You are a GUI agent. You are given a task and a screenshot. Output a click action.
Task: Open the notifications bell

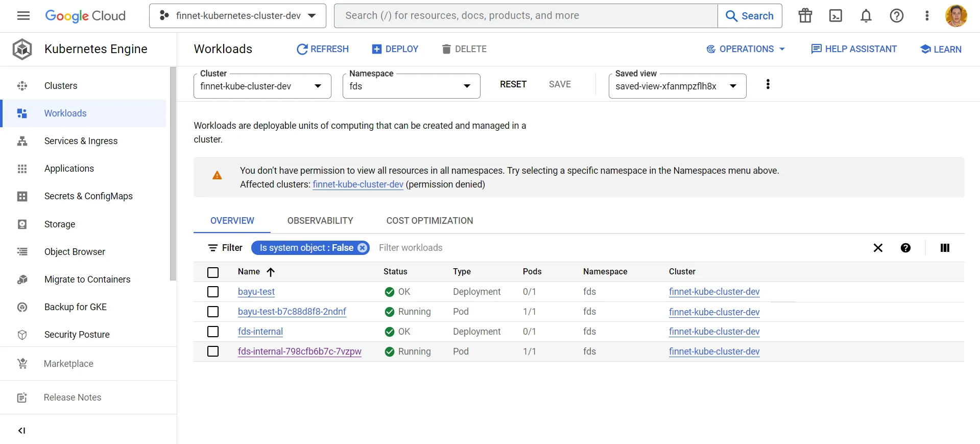coord(866,16)
